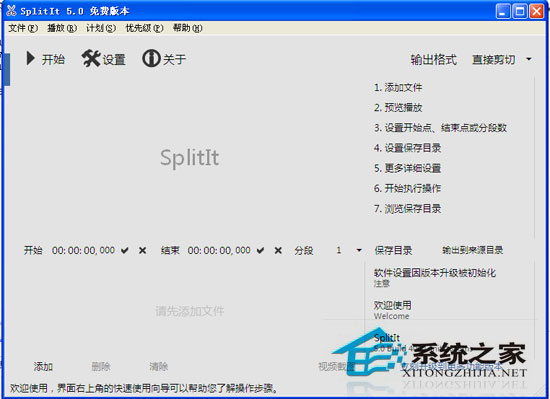
Task: Select guide step 3. 设置开始点、结束点或分段数
Action: coord(441,128)
